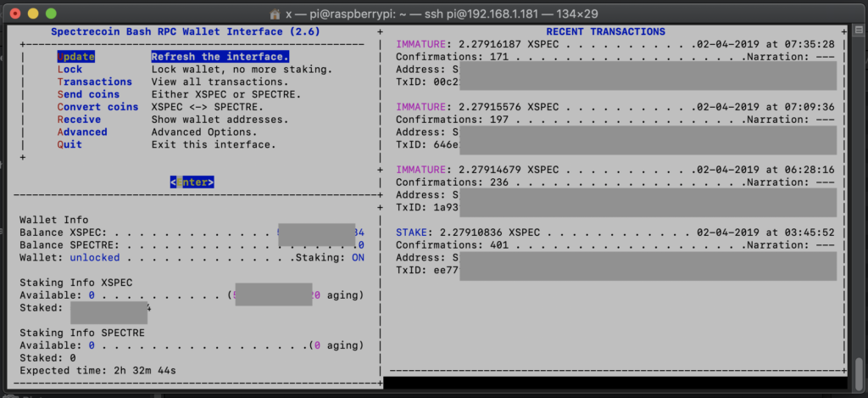Image resolution: width=868 pixels, height=398 pixels.
Task: Click 'Lock wallet, no more staking.' text
Action: pos(242,70)
